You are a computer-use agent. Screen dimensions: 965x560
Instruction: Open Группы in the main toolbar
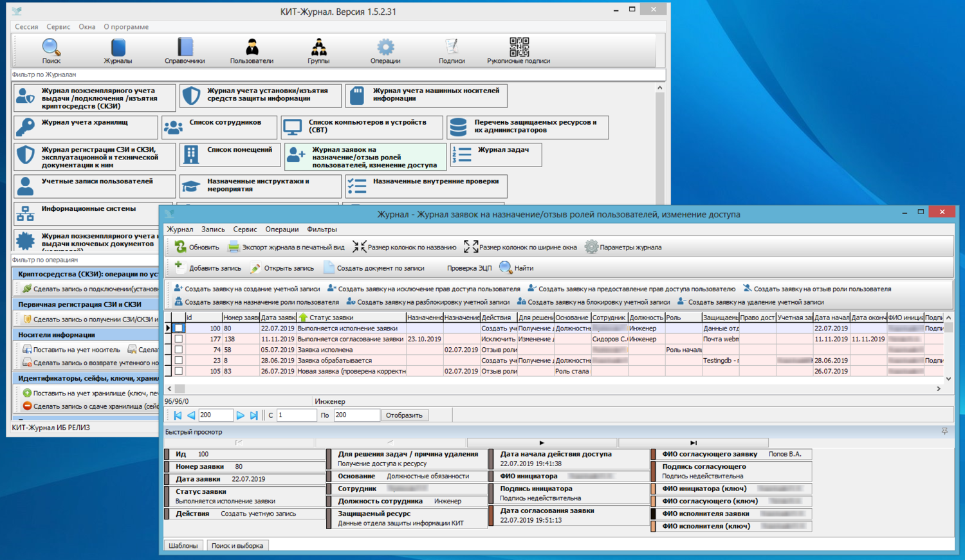tap(318, 51)
